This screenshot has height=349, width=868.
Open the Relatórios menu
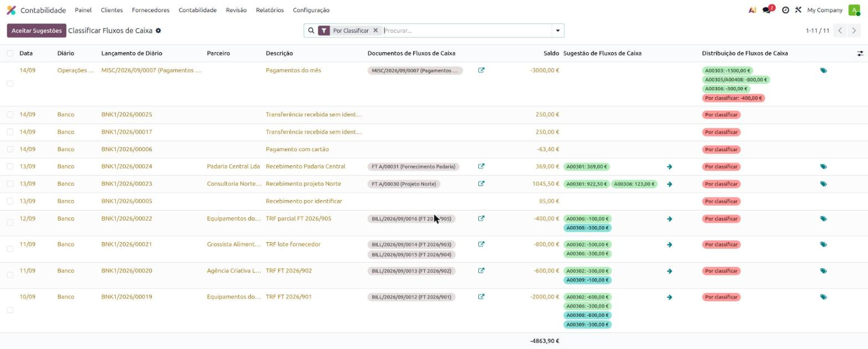coord(270,10)
